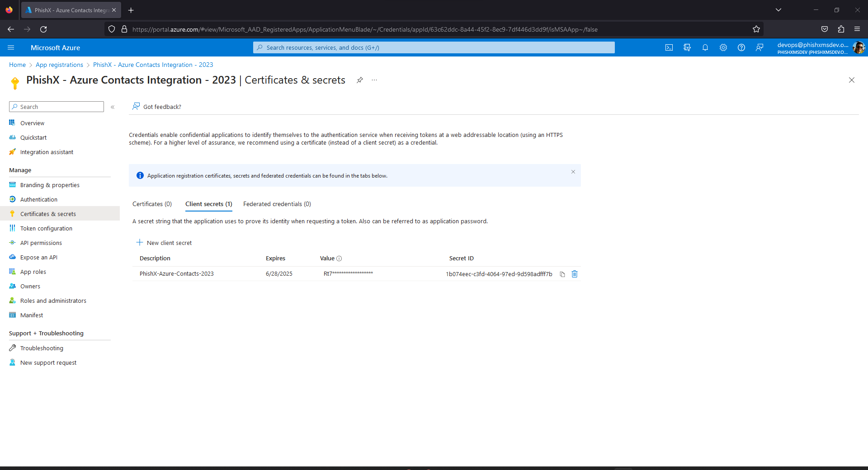This screenshot has height=470, width=868.
Task: Open the Help question mark icon
Action: coord(741,47)
